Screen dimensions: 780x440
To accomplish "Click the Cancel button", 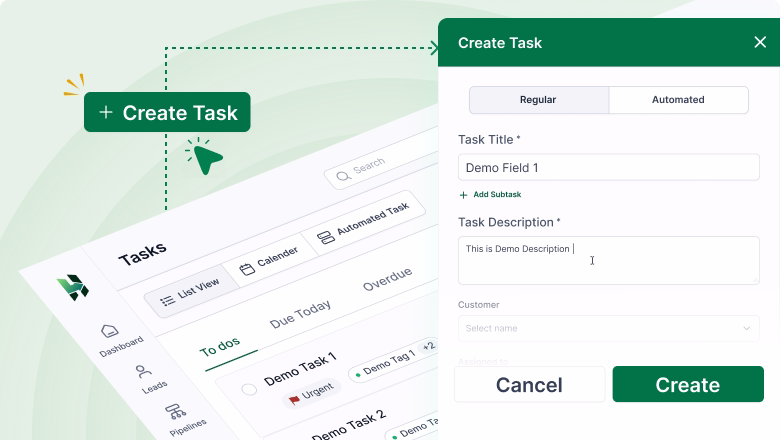I will point(529,384).
